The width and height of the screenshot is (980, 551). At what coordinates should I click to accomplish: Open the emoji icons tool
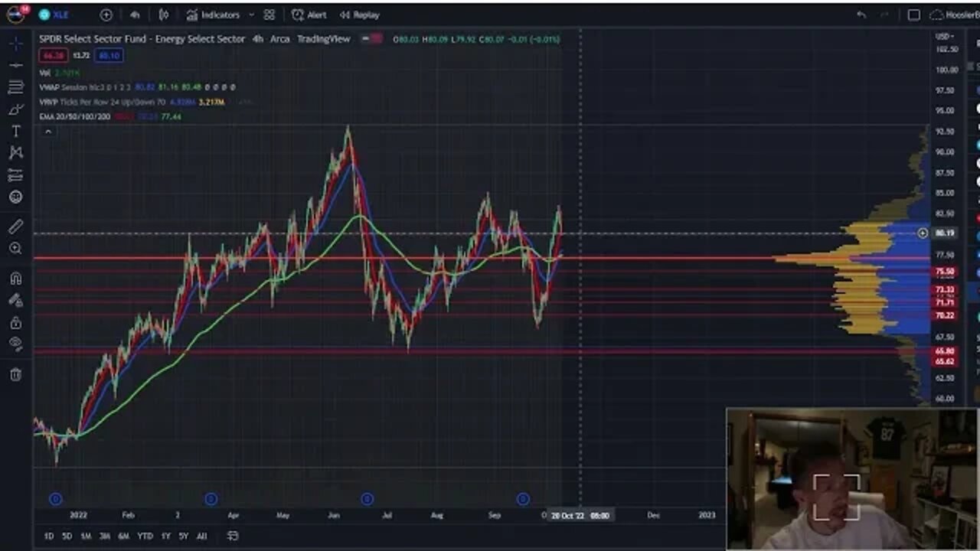[x=15, y=197]
